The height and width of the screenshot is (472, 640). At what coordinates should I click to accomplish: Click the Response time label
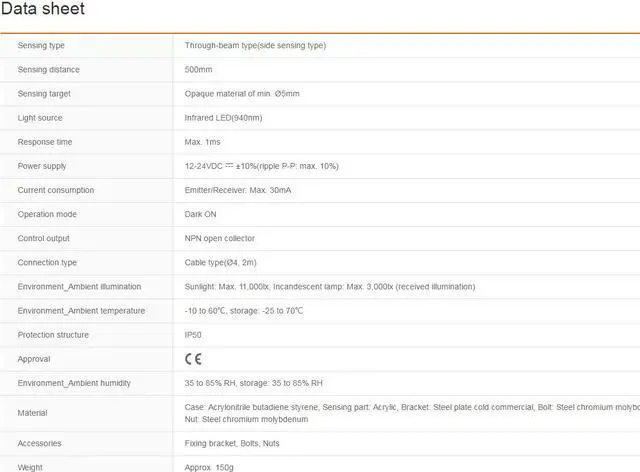(45, 142)
